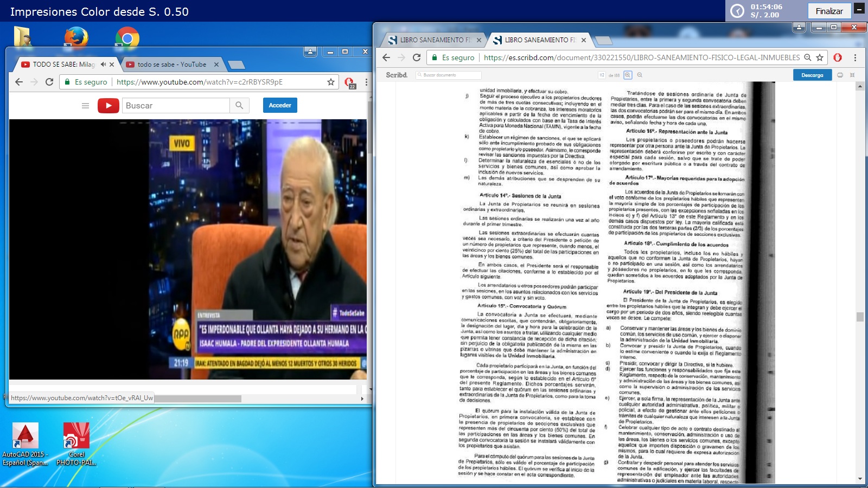Click the YouTube logo icon
Image resolution: width=868 pixels, height=488 pixels.
tap(108, 106)
